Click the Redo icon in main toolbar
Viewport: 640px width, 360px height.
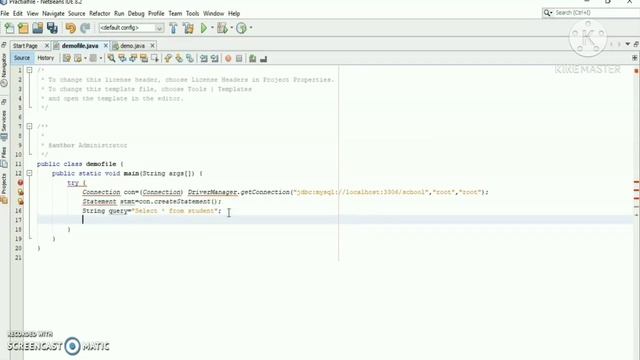pos(85,28)
